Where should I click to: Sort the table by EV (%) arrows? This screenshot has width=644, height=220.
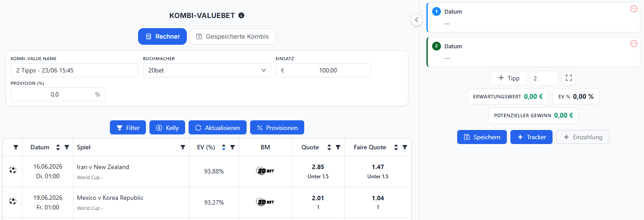coord(224,148)
